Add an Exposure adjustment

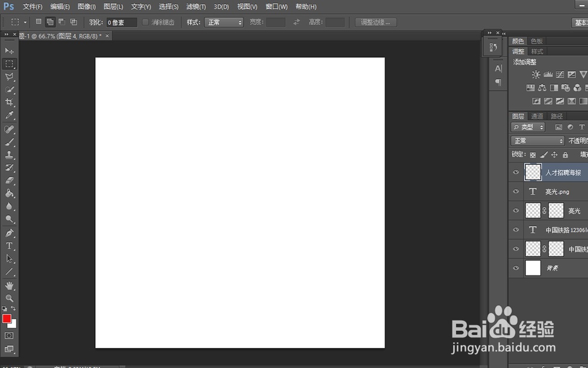coord(572,74)
